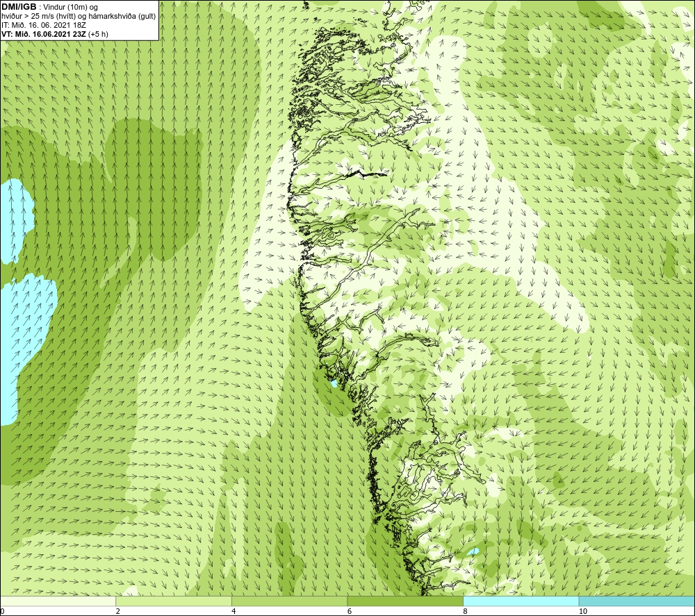
Task: Click the legend tick label '8'
Action: point(466,611)
